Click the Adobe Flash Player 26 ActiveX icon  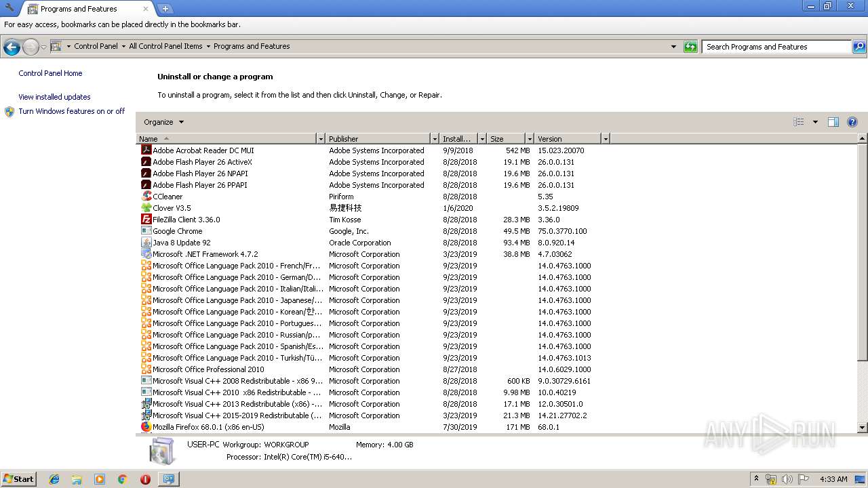click(146, 162)
